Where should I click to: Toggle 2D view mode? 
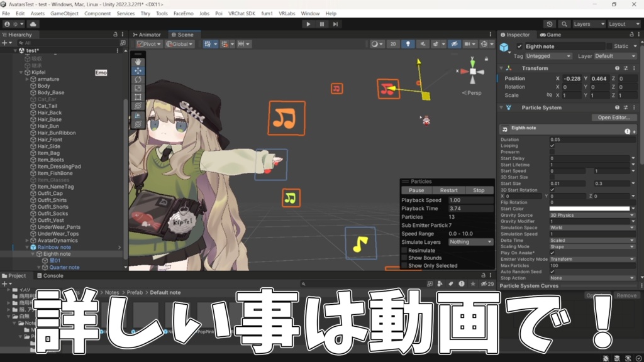click(393, 44)
